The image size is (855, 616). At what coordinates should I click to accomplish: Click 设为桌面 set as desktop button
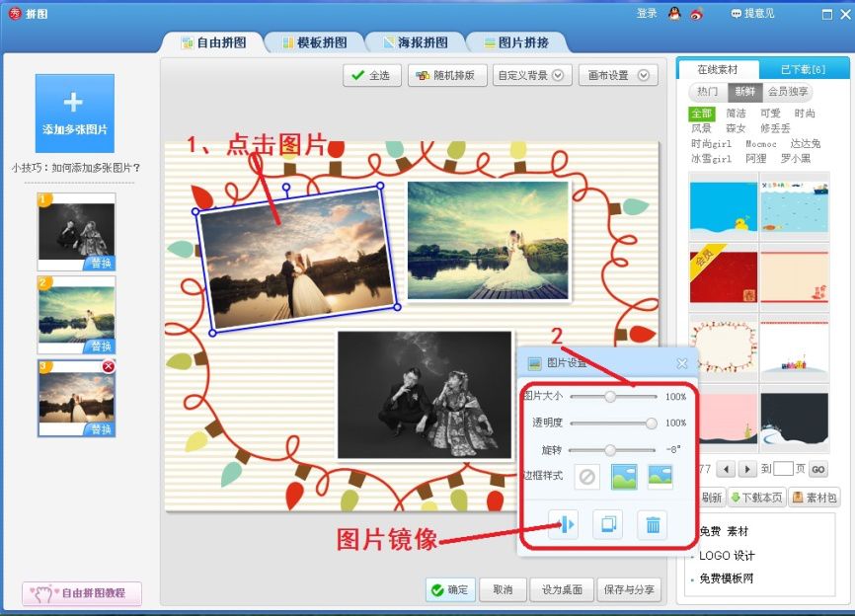click(562, 589)
